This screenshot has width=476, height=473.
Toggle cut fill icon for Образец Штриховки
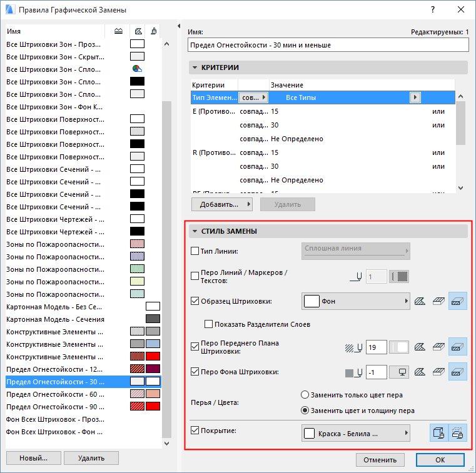point(457,301)
